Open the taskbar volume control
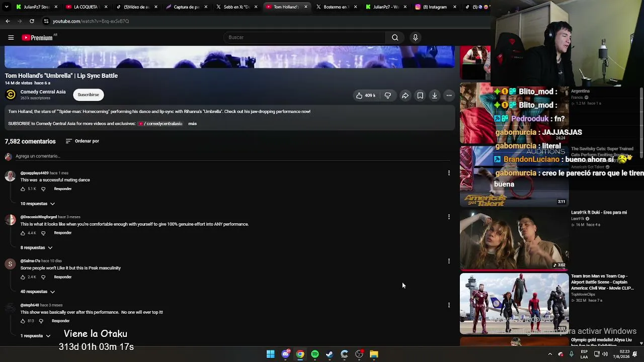This screenshot has width=644, height=362. coord(605,354)
